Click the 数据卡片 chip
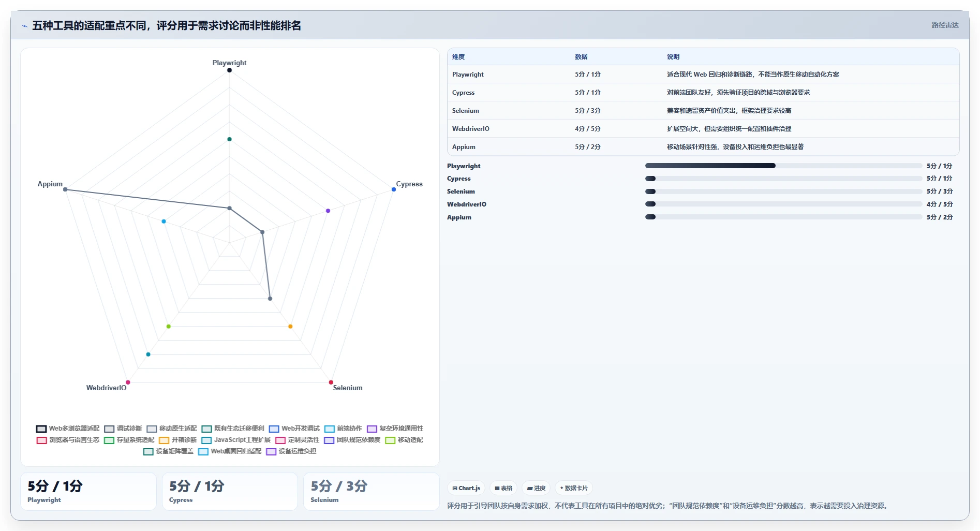This screenshot has width=980, height=531. click(x=574, y=488)
